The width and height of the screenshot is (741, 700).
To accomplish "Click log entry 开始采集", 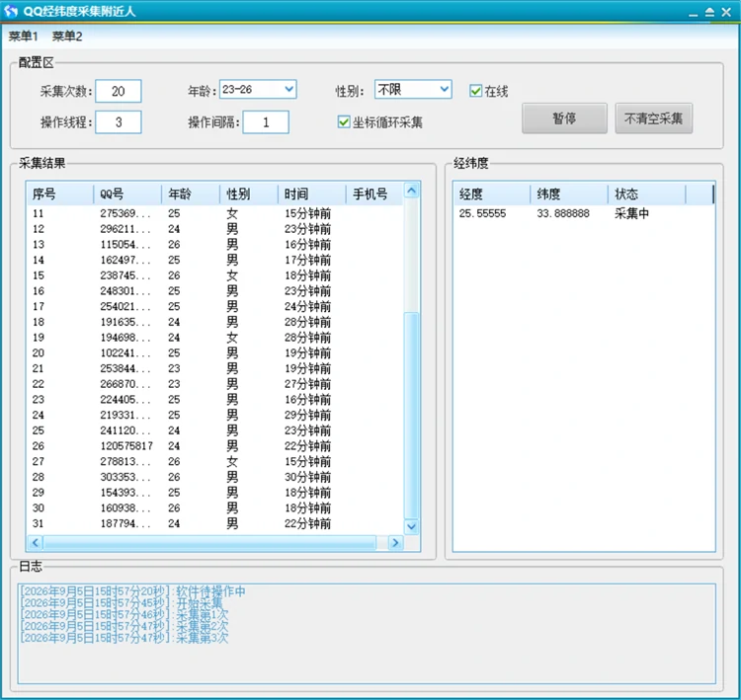I will pyautogui.click(x=121, y=603).
